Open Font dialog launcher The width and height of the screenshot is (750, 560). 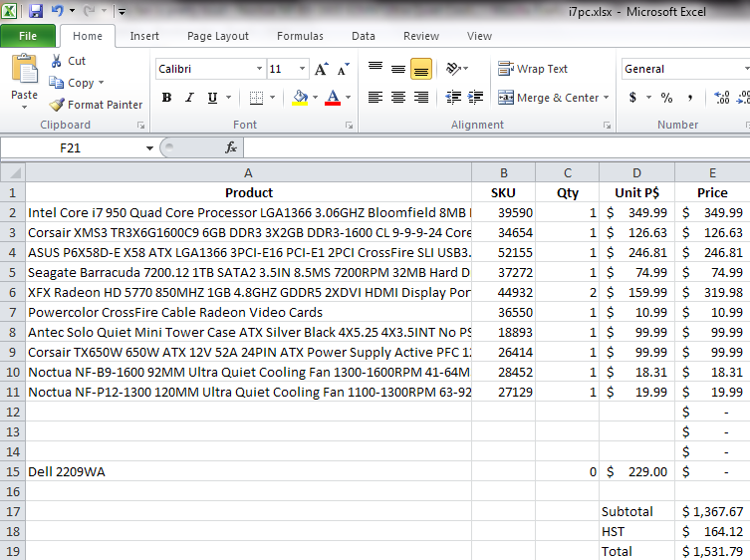click(x=350, y=125)
